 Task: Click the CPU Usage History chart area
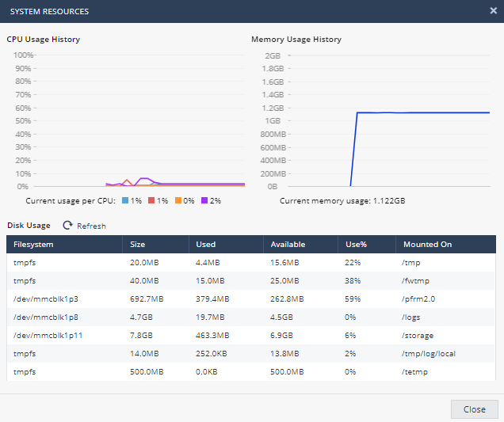coord(139,120)
